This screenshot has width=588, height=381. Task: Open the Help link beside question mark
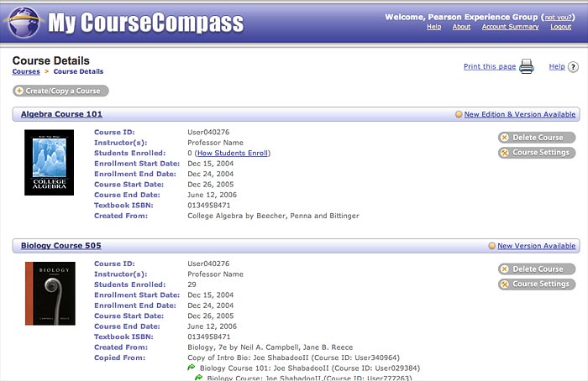click(x=557, y=66)
